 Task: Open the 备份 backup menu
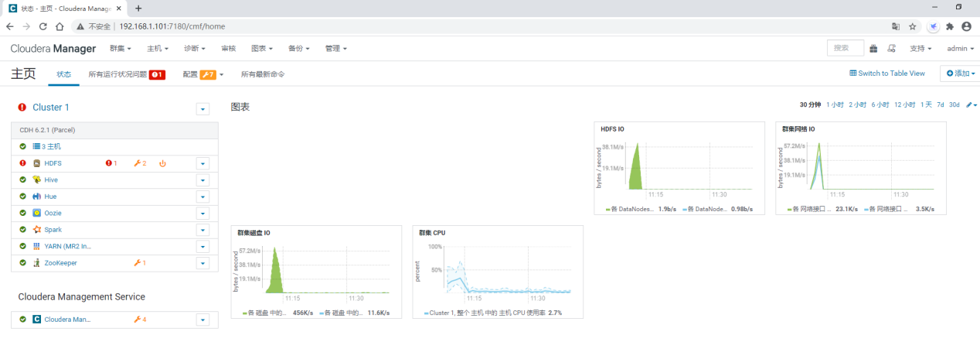(x=299, y=48)
